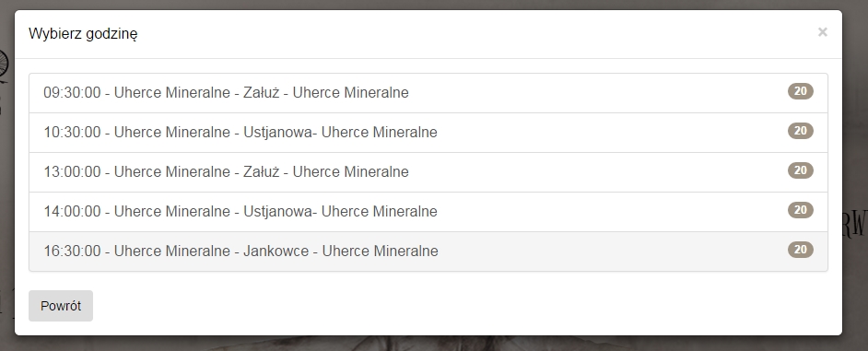868x351 pixels.
Task: Click the 20 seats badge for 09:30:00
Action: click(x=801, y=91)
